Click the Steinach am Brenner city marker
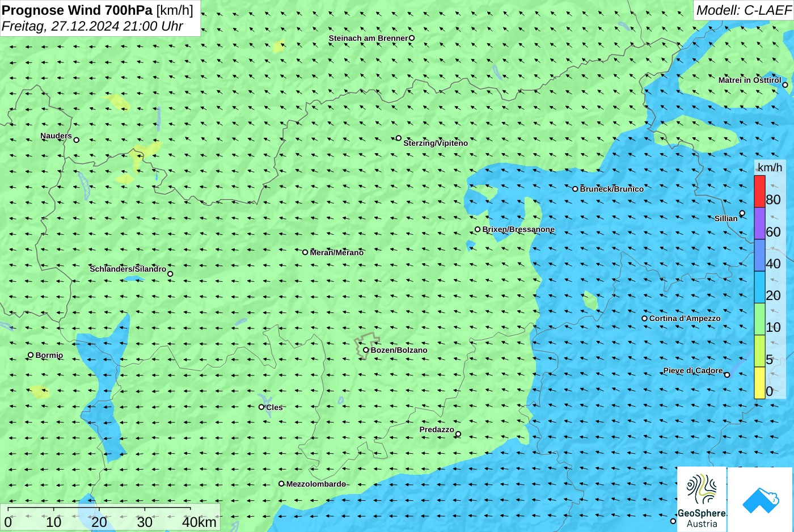The image size is (794, 532). [x=412, y=39]
